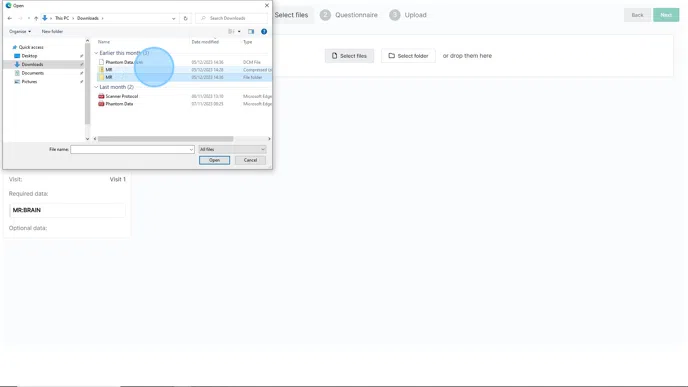Sort files by Date modified column
The height and width of the screenshot is (387, 688).
click(205, 42)
